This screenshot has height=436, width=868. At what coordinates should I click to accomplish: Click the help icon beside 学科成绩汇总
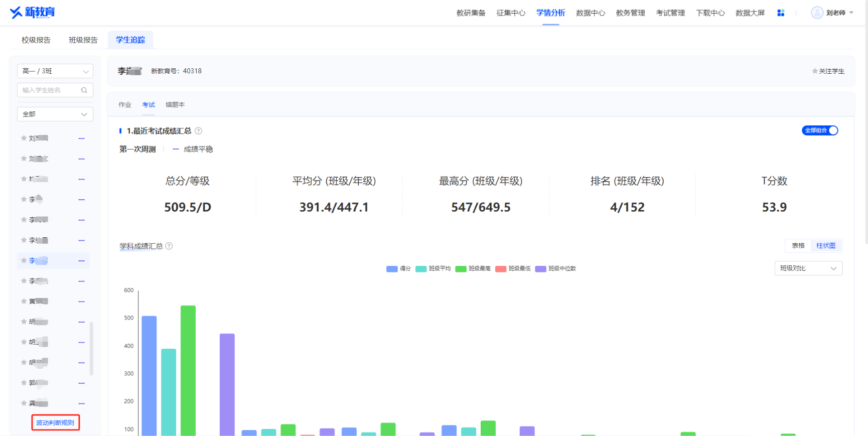coord(169,246)
